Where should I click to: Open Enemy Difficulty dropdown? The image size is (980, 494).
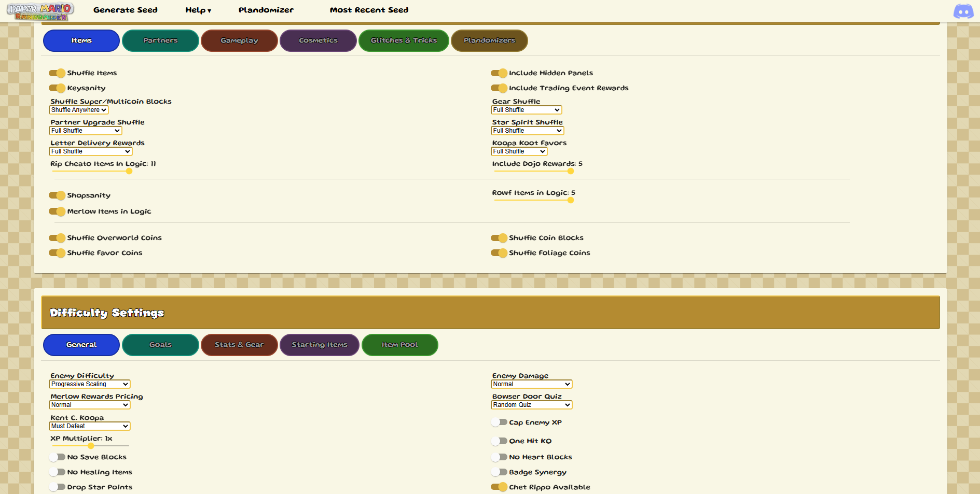tap(90, 384)
